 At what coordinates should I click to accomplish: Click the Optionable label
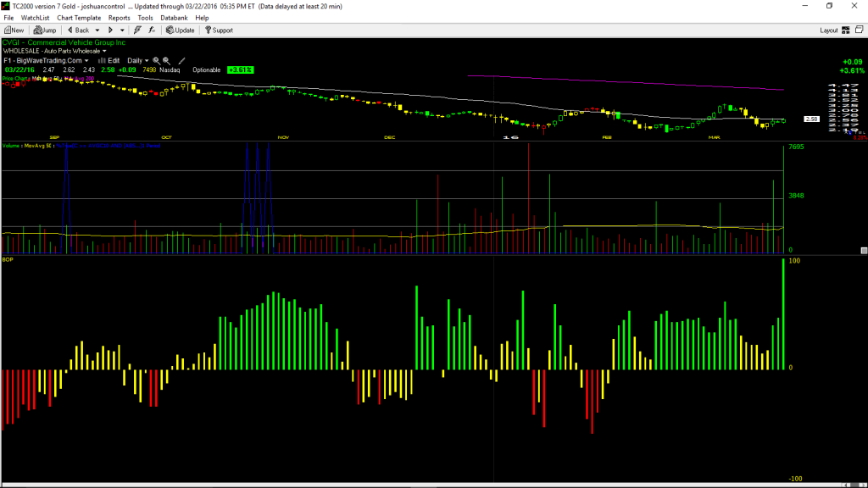point(207,70)
